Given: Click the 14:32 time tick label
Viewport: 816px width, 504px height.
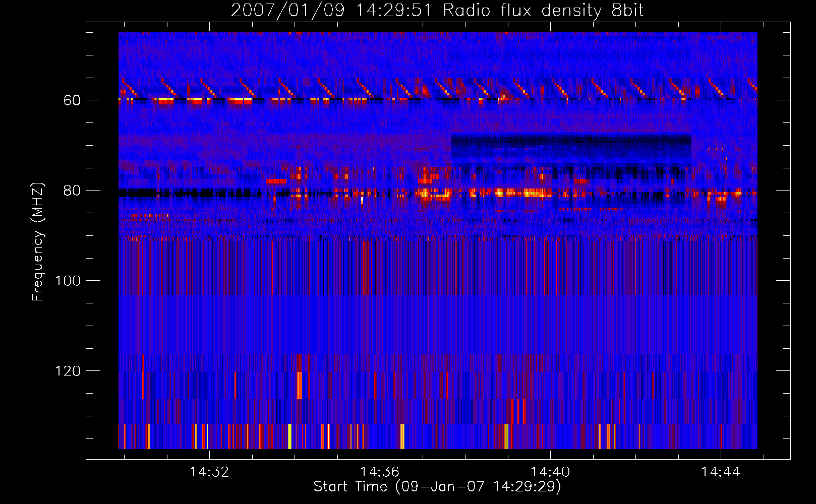Looking at the screenshot, I should pos(209,472).
